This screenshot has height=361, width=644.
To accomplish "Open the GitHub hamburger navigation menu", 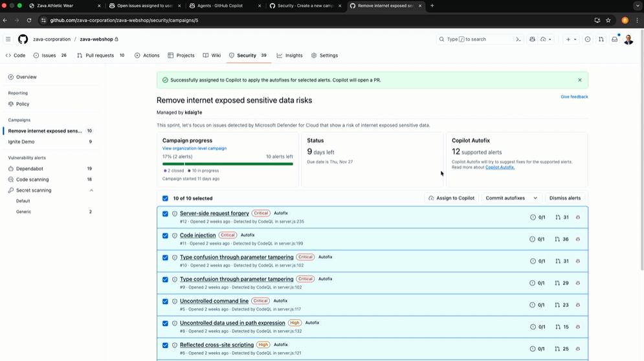I will (8, 39).
